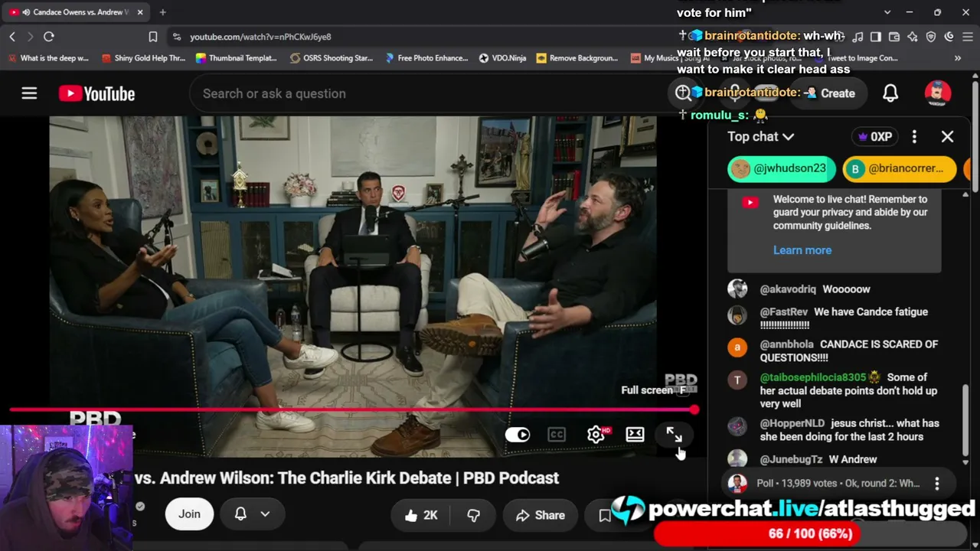The width and height of the screenshot is (980, 551).
Task: Close the Candace Owens browser tab
Action: [x=140, y=12]
